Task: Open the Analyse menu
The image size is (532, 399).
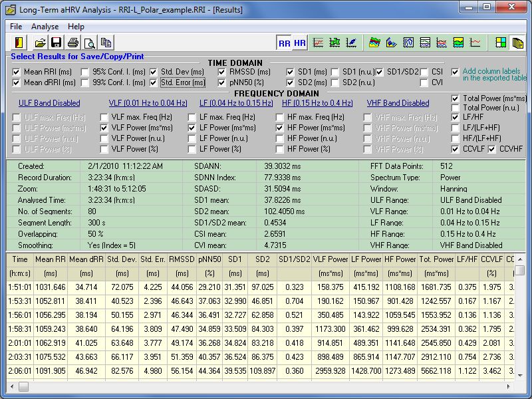Action: pyautogui.click(x=45, y=27)
